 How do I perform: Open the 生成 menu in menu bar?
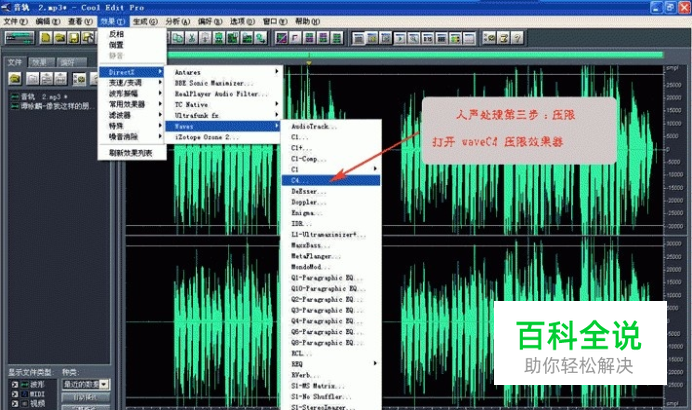click(145, 21)
